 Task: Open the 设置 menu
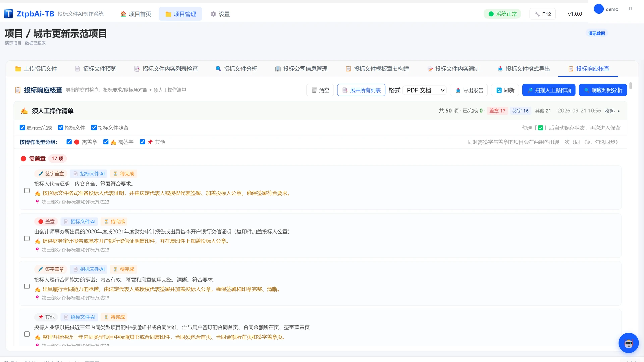tap(220, 14)
